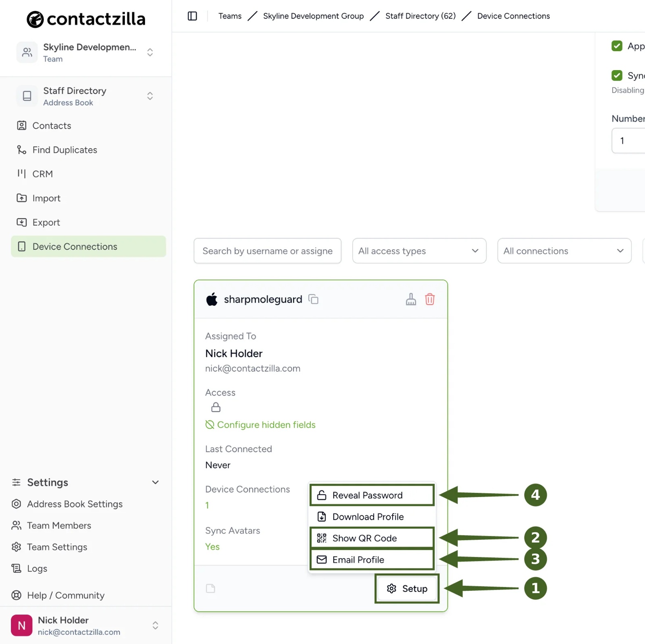This screenshot has height=644, width=645.
Task: Click Staff Directory (62) breadcrumb
Action: tap(420, 16)
